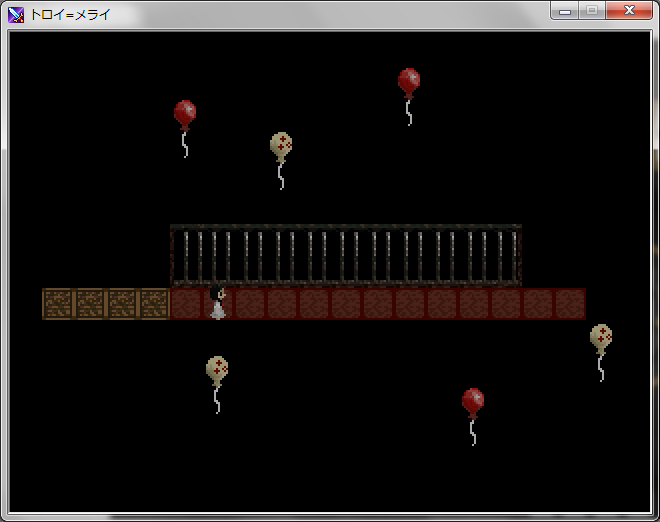Click the left post of the cage

pos(175,256)
